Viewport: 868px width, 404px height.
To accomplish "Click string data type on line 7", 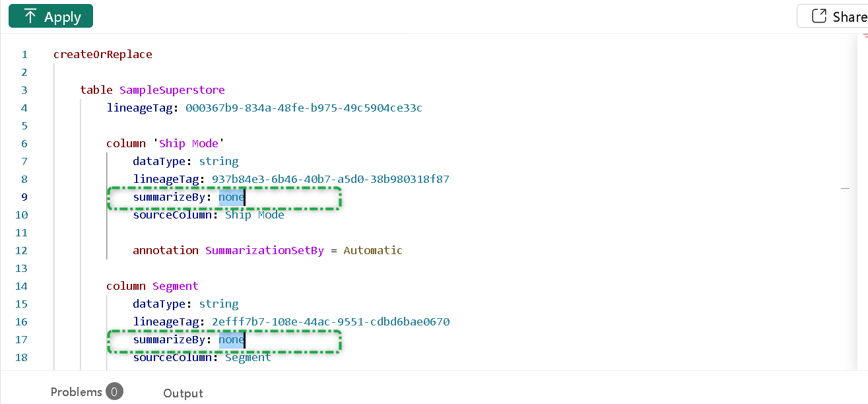I will (218, 161).
